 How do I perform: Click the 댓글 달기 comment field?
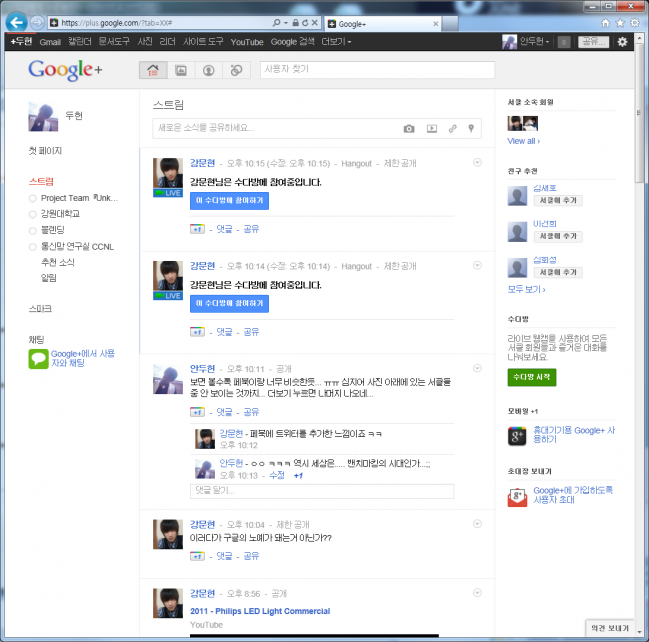322,491
